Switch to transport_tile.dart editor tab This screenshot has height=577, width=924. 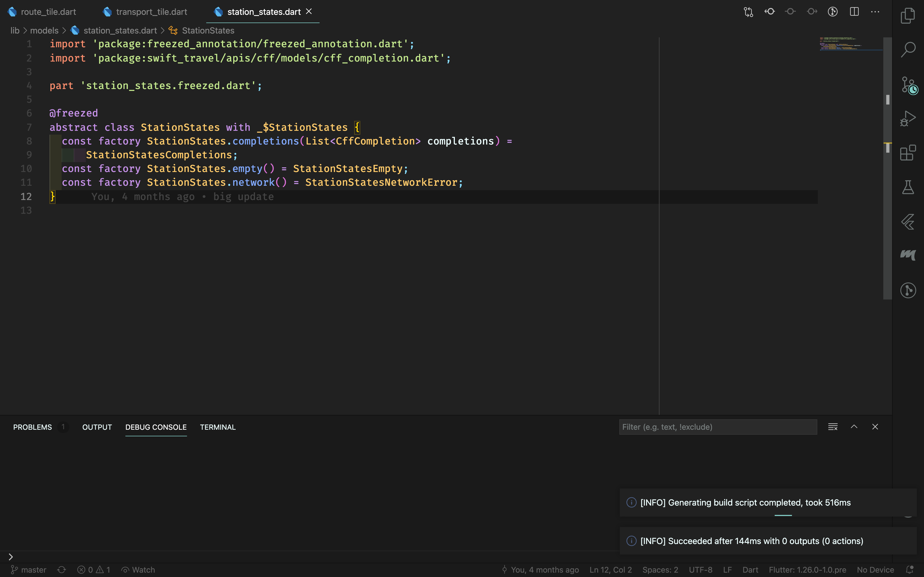coord(151,12)
